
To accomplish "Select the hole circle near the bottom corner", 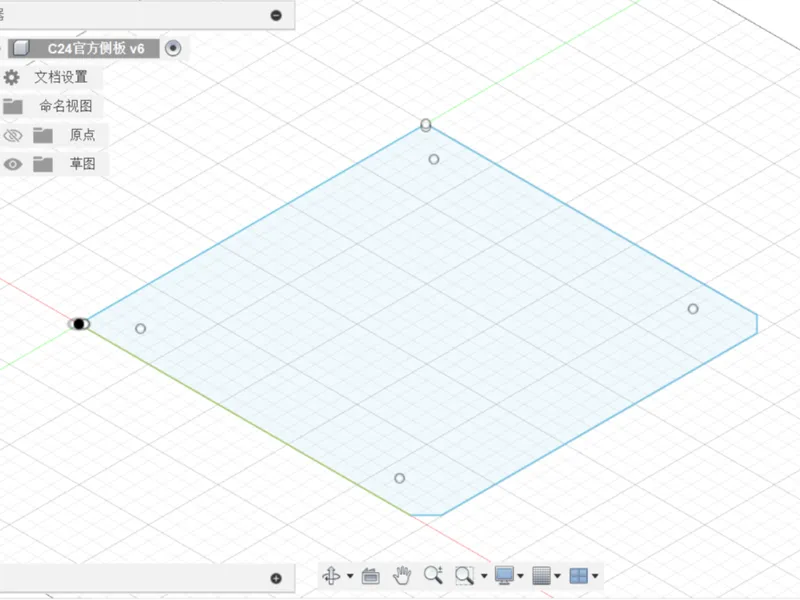I will point(399,478).
